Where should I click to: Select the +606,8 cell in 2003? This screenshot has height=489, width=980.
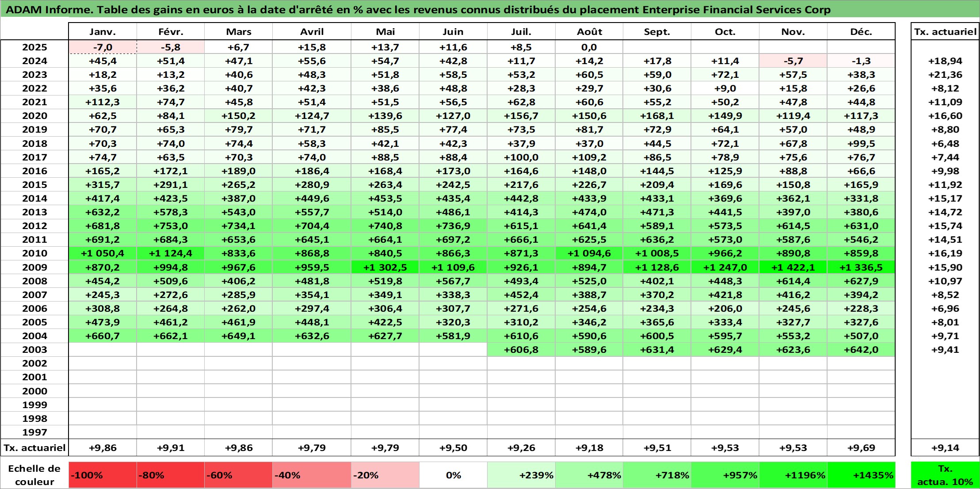click(x=521, y=350)
